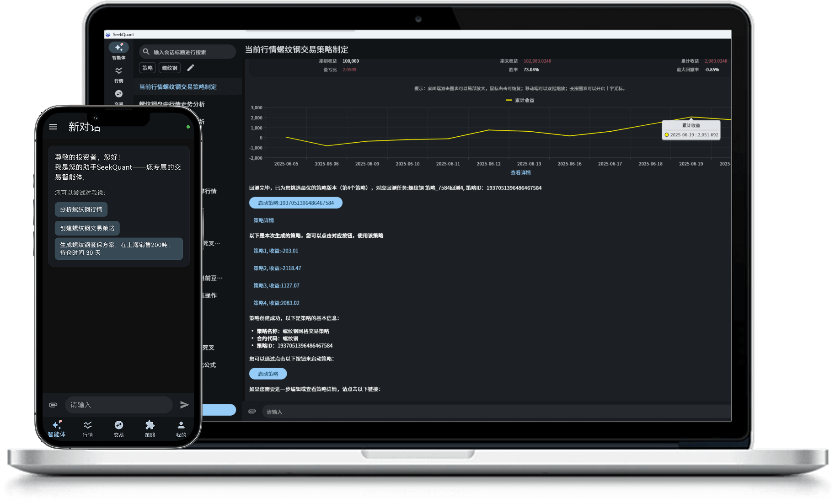Toggle the 策略 filter tag

coord(147,68)
